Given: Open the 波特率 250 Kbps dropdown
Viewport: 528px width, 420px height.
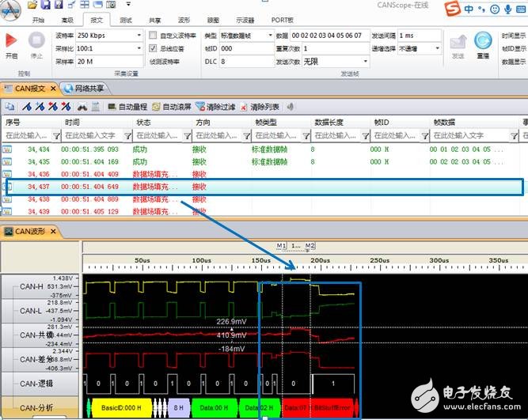Looking at the screenshot, I should click(139, 36).
